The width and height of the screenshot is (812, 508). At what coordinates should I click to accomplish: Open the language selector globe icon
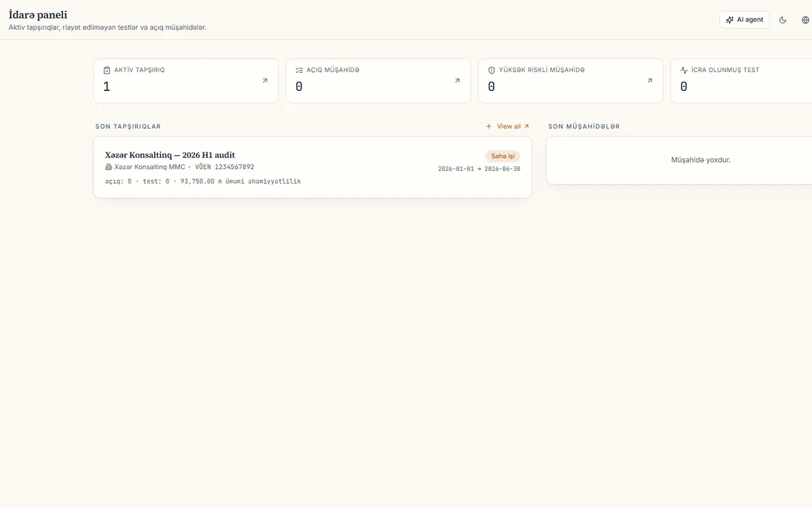pyautogui.click(x=806, y=20)
